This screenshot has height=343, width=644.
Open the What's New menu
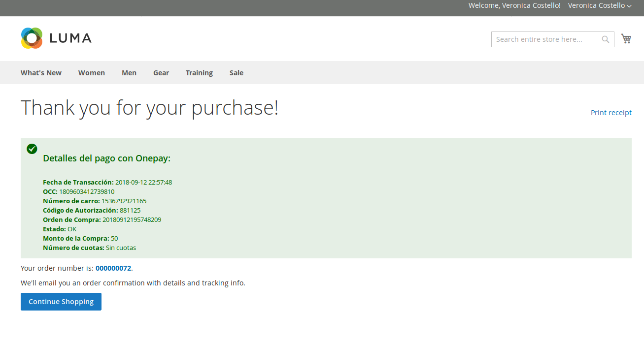pos(41,73)
